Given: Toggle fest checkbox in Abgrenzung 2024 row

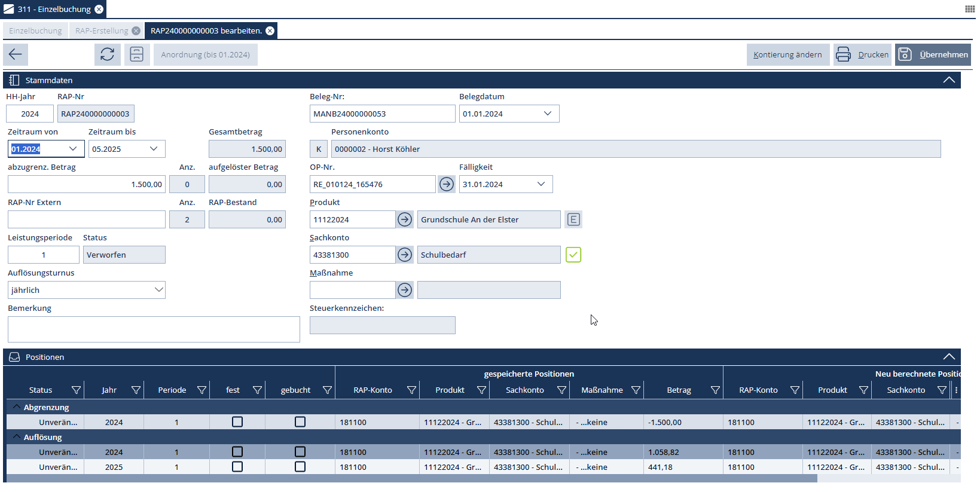Looking at the screenshot, I should [x=237, y=422].
